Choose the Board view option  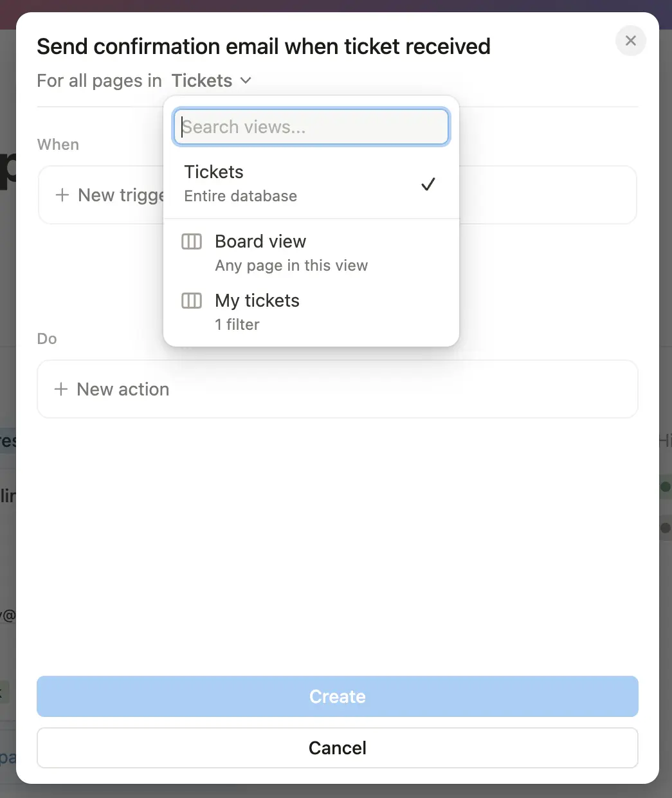[x=260, y=242]
